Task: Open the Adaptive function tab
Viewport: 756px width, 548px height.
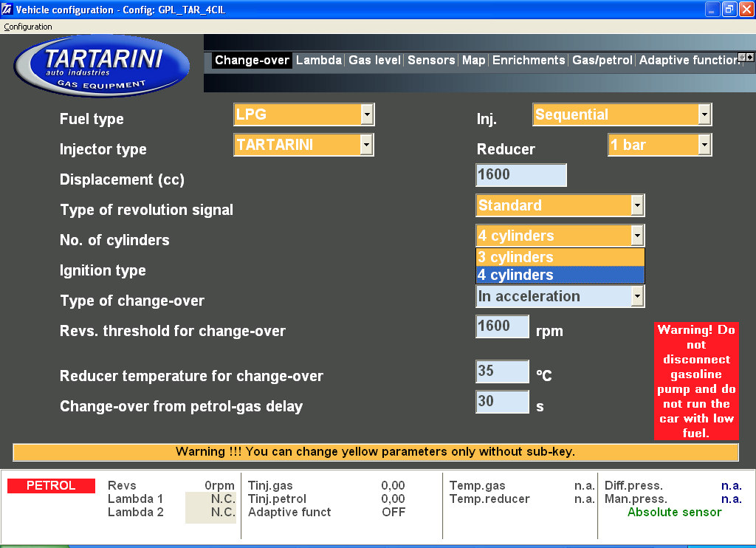Action: [690, 61]
